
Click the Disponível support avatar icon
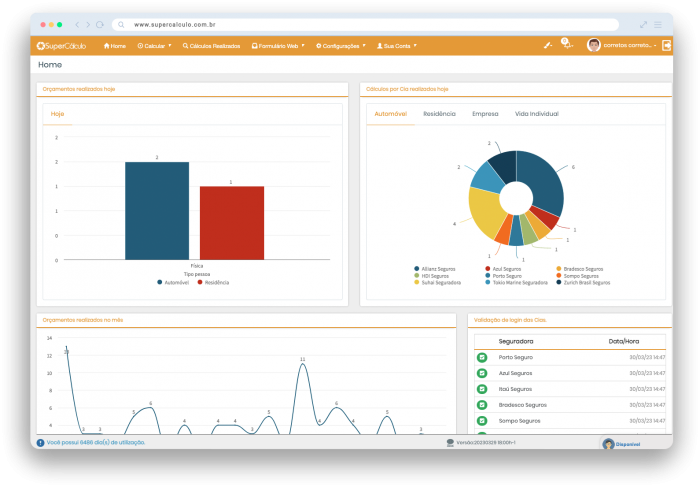point(608,444)
